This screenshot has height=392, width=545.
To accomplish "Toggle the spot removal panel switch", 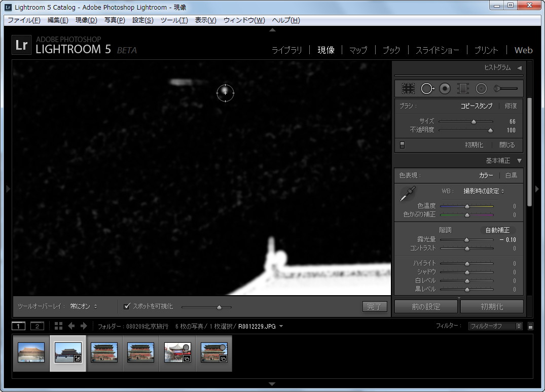I will (402, 145).
